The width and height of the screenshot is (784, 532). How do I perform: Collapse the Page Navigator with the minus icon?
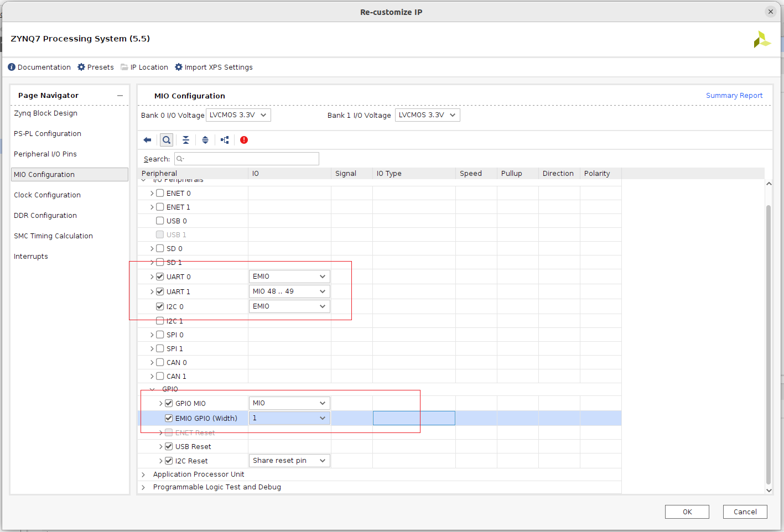click(x=120, y=96)
